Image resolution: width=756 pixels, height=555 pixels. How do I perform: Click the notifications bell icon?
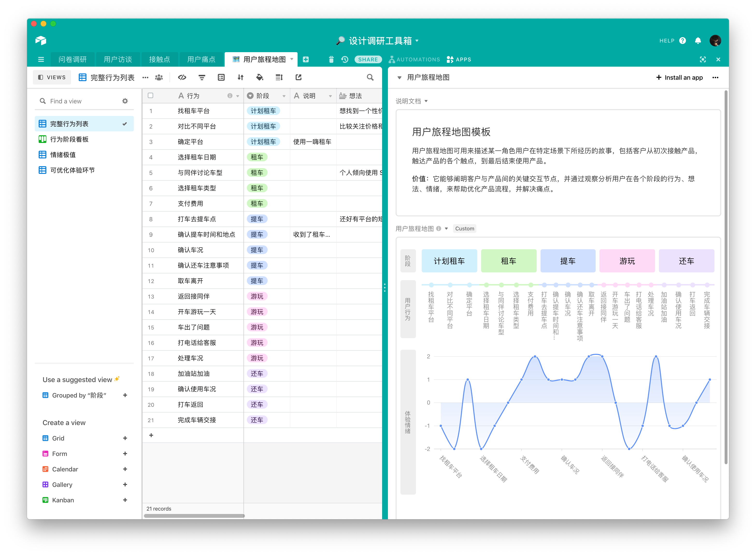(x=698, y=41)
